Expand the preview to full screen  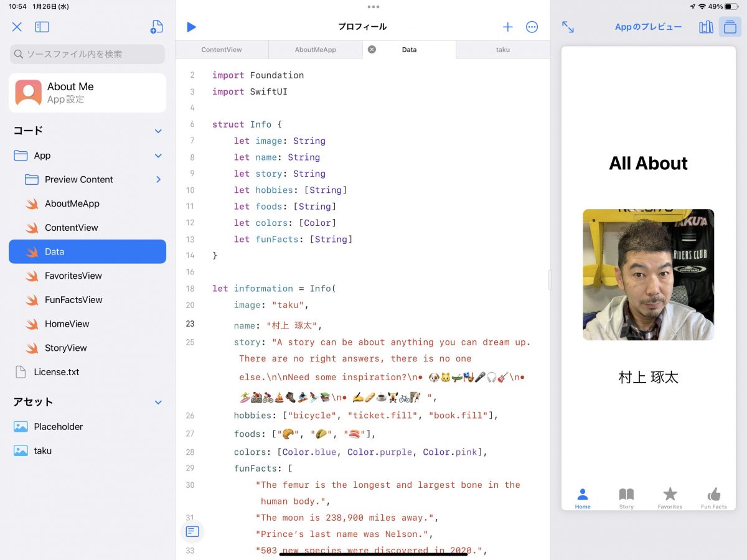click(x=568, y=27)
